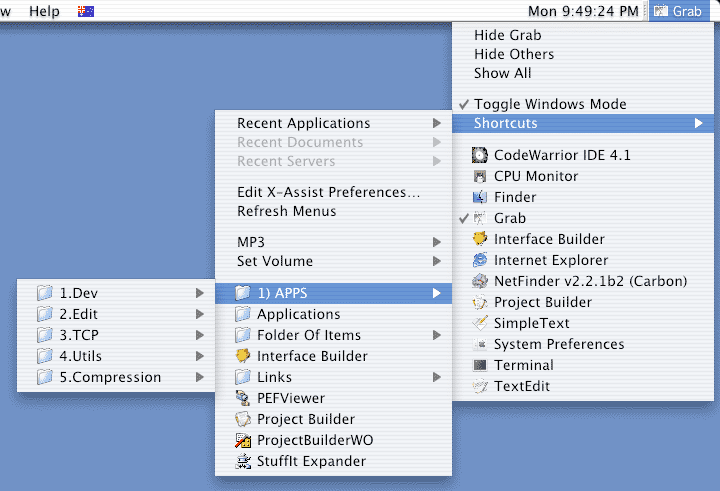The width and height of the screenshot is (720, 491).
Task: Open the 4.Utils folder submenu
Action: click(x=80, y=356)
